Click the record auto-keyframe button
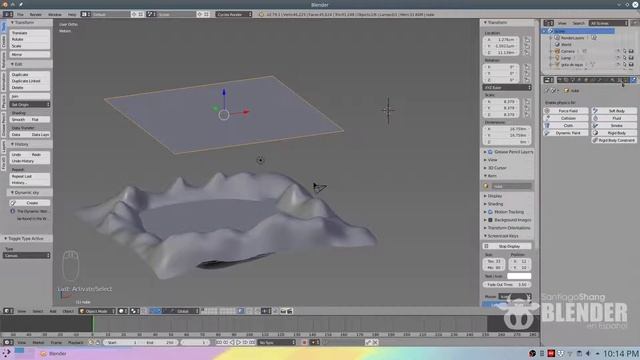This screenshot has height=360, width=640. [x=304, y=342]
